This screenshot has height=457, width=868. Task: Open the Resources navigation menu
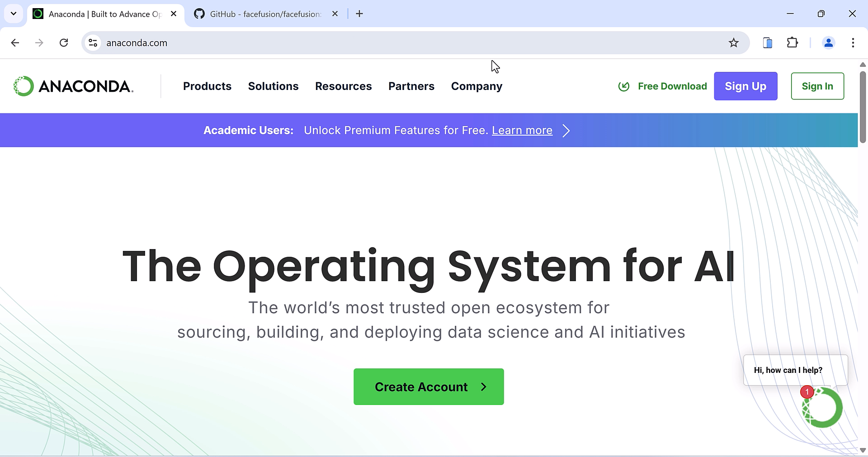[x=343, y=86]
